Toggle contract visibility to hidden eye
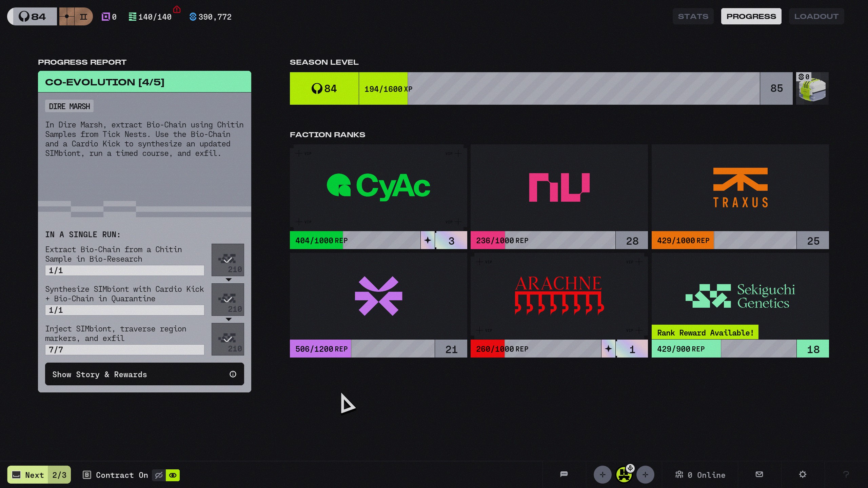Image resolution: width=868 pixels, height=488 pixels. (159, 475)
